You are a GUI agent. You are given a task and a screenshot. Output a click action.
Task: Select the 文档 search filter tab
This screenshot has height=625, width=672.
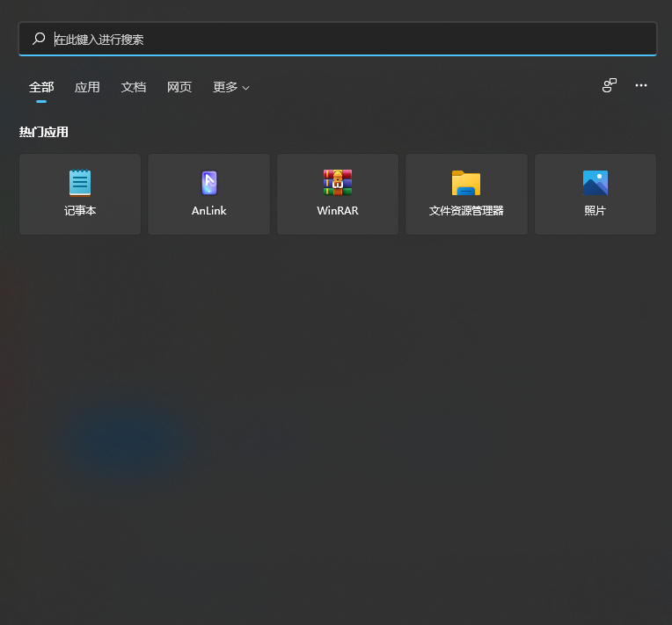pyautogui.click(x=134, y=87)
